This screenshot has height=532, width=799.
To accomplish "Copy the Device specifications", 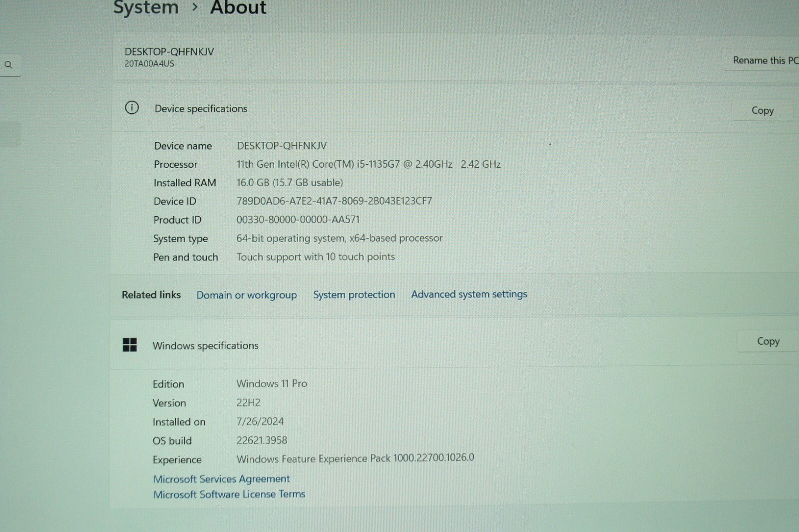I will 762,111.
